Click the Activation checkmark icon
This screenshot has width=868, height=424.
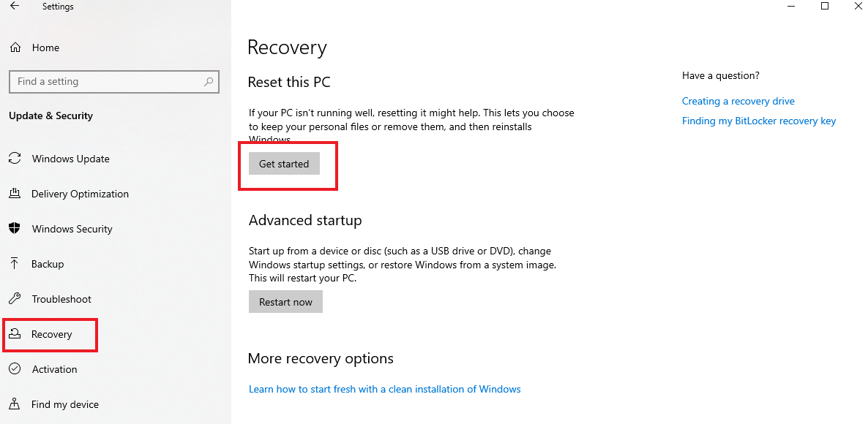[x=16, y=369]
